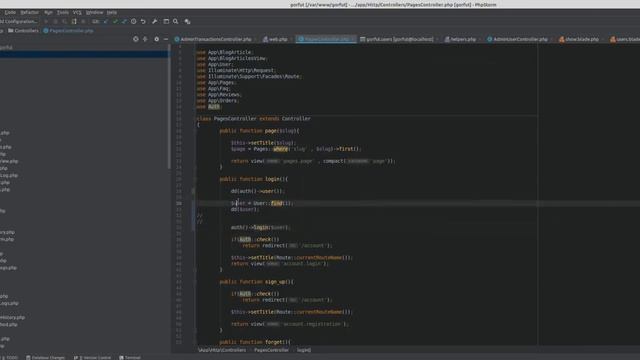Viewport: 640px width, 360px height.
Task: Click Add Configuration in the toolbar
Action: pos(19,21)
